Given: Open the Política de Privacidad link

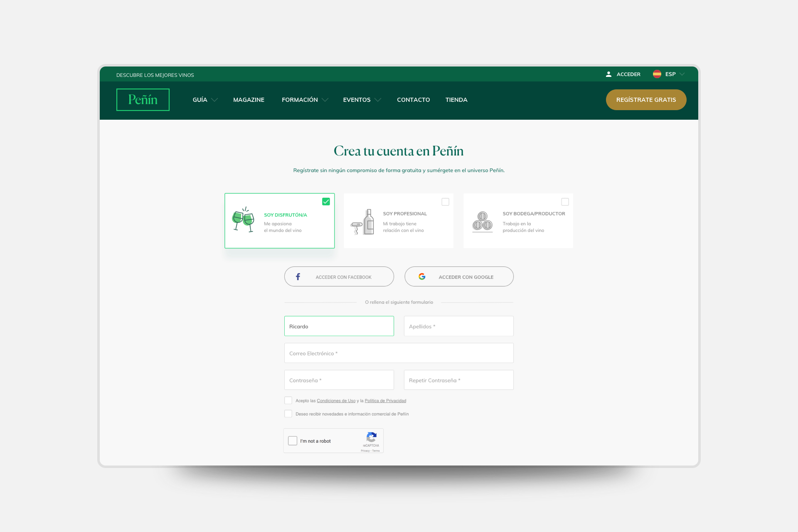Looking at the screenshot, I should coord(385,401).
